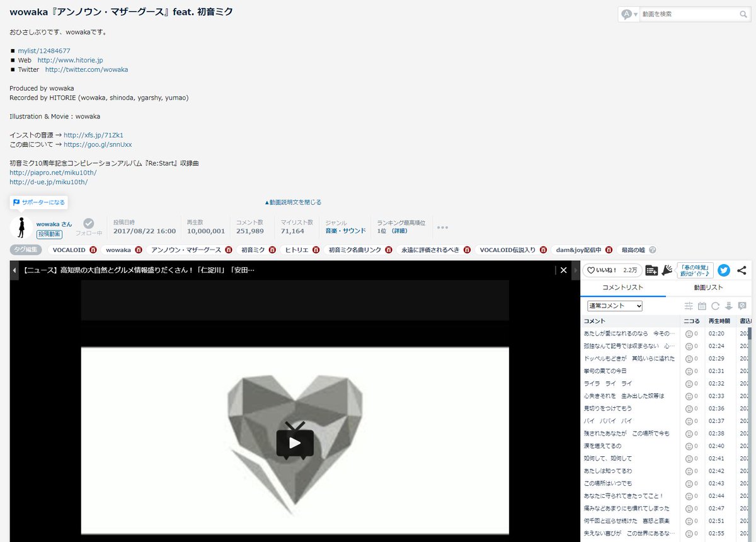Open the アンノウン・マザーグース tag
756x542 pixels.
pyautogui.click(x=186, y=250)
